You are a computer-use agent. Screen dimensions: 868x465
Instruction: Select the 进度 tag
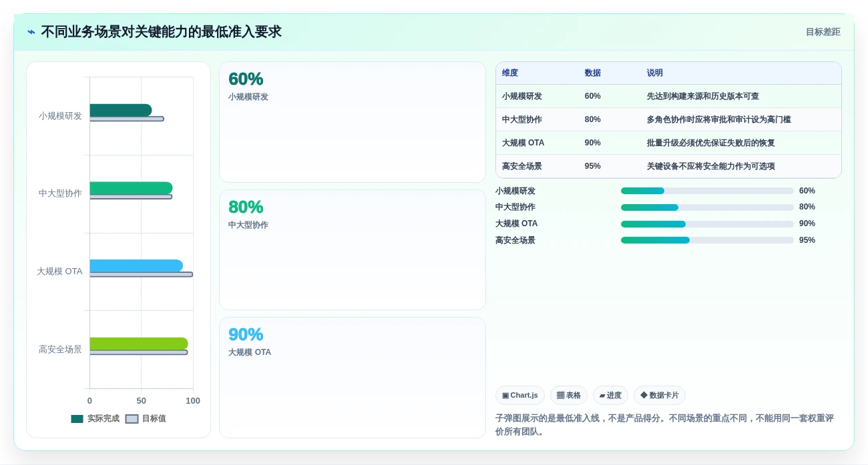click(610, 396)
